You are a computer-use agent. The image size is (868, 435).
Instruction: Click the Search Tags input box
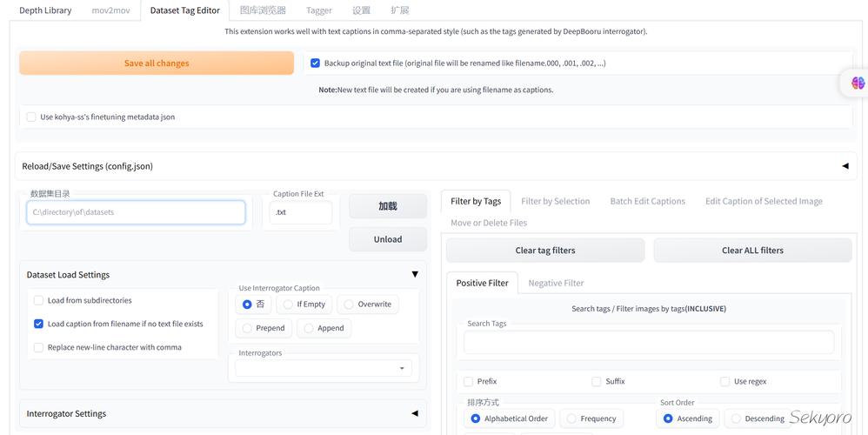pyautogui.click(x=649, y=342)
